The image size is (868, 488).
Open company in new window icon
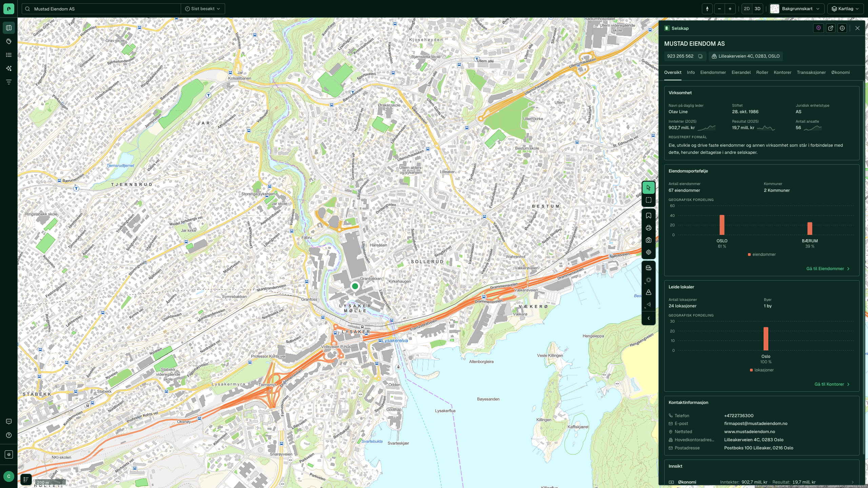click(830, 28)
